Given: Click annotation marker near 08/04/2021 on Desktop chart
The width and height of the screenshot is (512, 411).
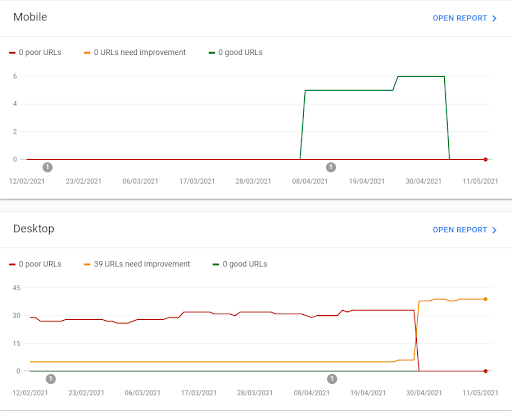Looking at the screenshot, I should click(332, 379).
